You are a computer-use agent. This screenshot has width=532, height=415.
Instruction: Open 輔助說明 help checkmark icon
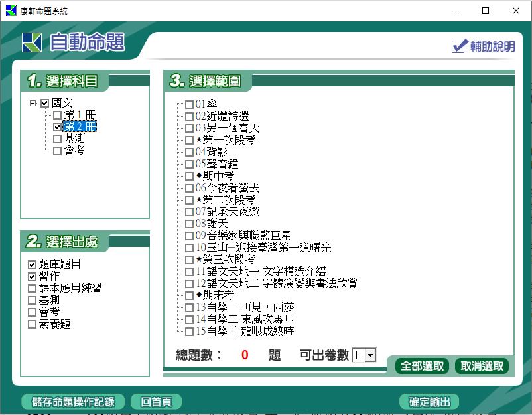[460, 46]
